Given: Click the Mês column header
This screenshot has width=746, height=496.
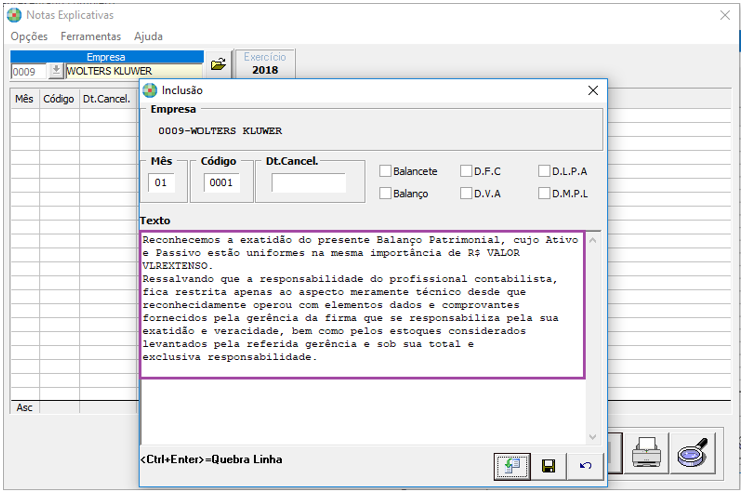Looking at the screenshot, I should click(x=25, y=99).
